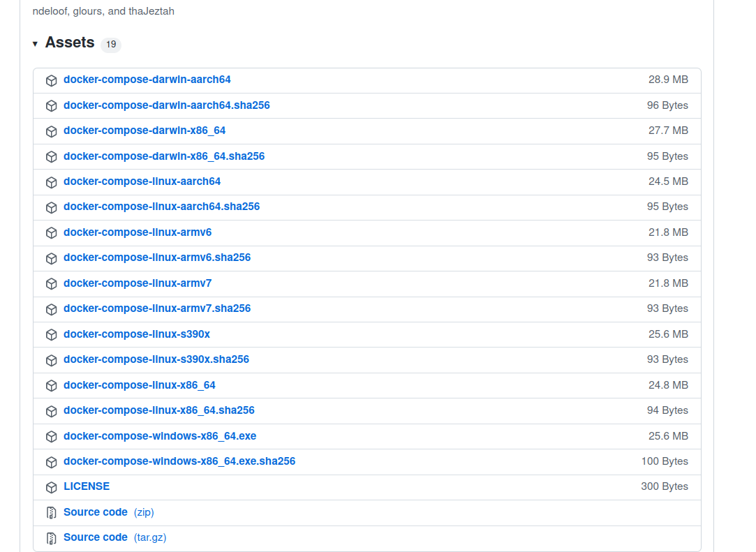
Task: Click package icon beside LICENSE
Action: click(x=52, y=487)
